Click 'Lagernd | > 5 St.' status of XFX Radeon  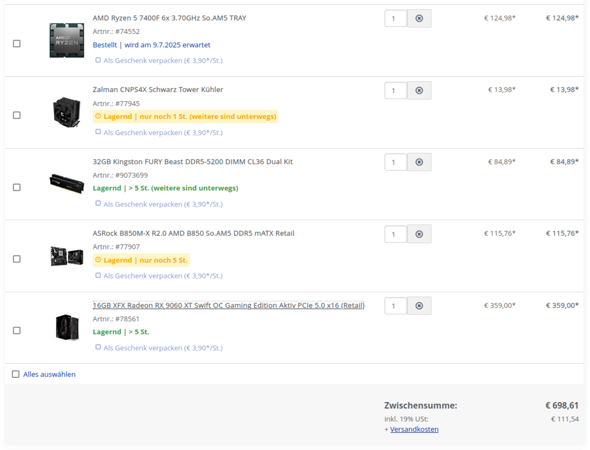[121, 332]
